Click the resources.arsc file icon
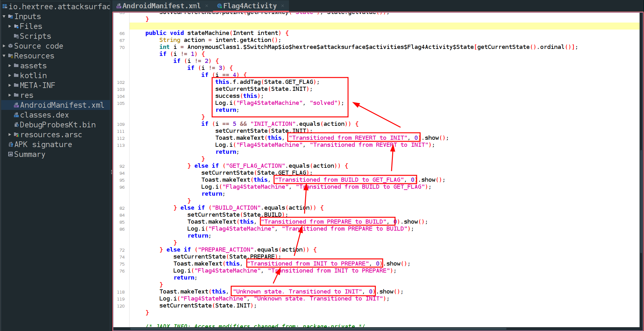The height and width of the screenshot is (331, 644). click(17, 135)
